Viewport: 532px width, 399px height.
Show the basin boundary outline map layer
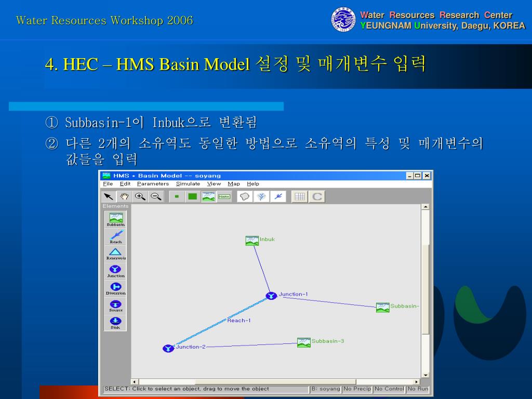245,196
